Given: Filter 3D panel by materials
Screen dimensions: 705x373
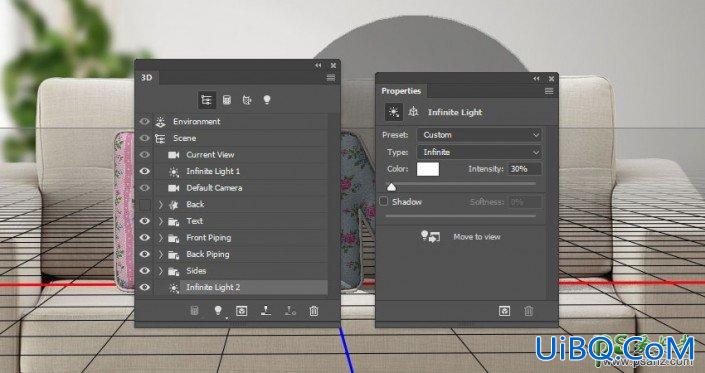Looking at the screenshot, I should (x=247, y=100).
